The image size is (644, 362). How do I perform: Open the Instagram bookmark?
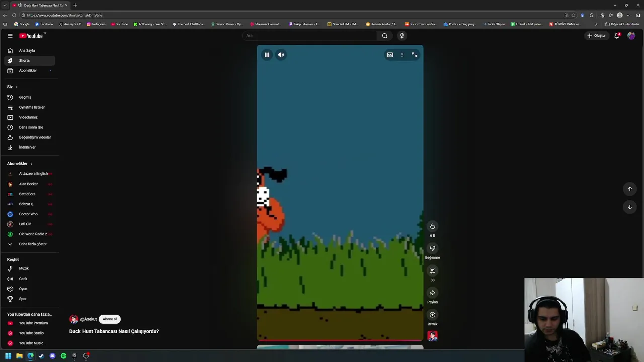click(x=96, y=24)
